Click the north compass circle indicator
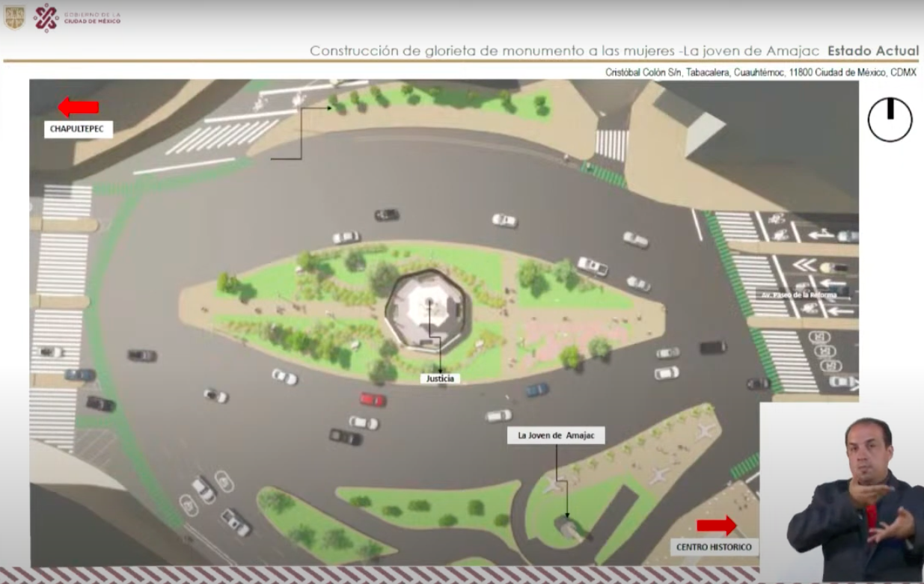Viewport: 924px width, 584px height. coord(890,120)
